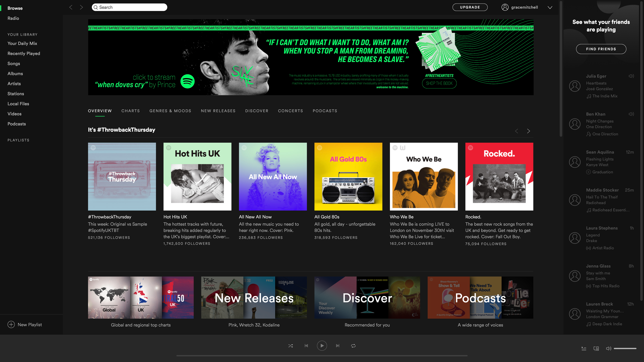Open Stations in your library
644x362 pixels.
(x=16, y=94)
